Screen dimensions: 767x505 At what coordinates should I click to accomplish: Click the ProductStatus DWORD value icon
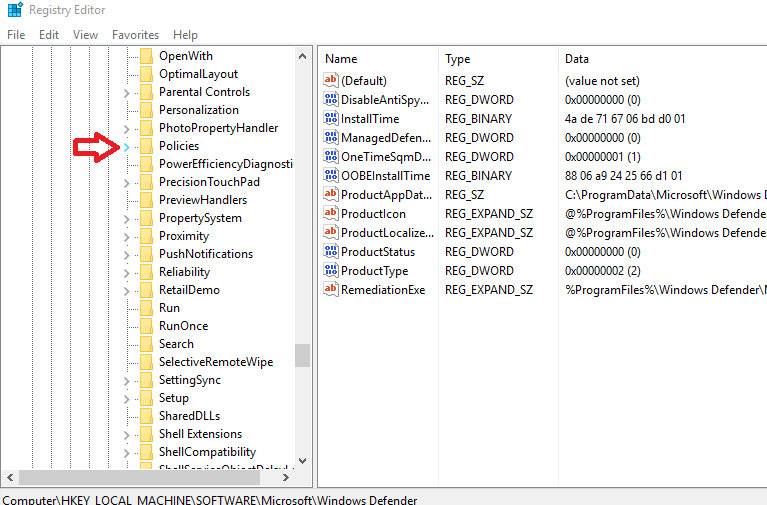pyautogui.click(x=331, y=251)
